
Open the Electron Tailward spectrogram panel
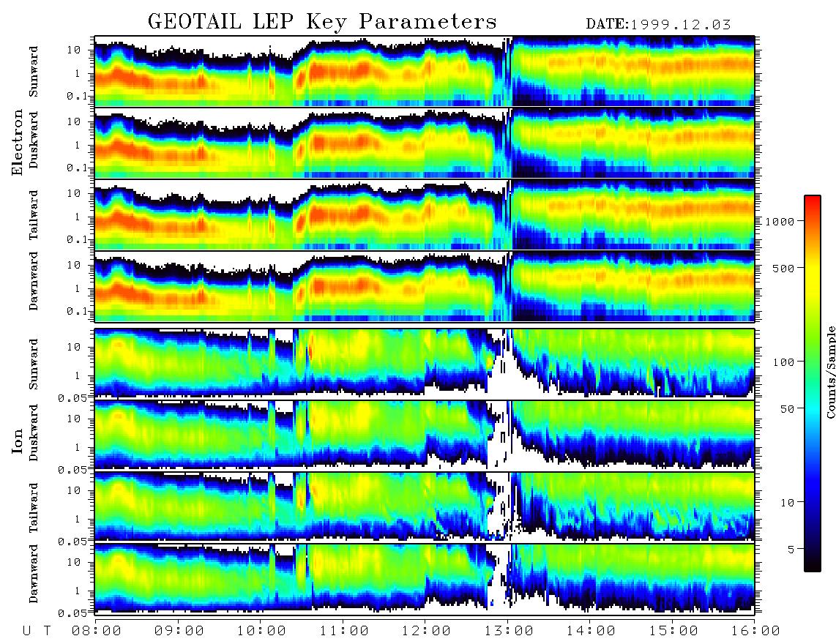point(425,214)
